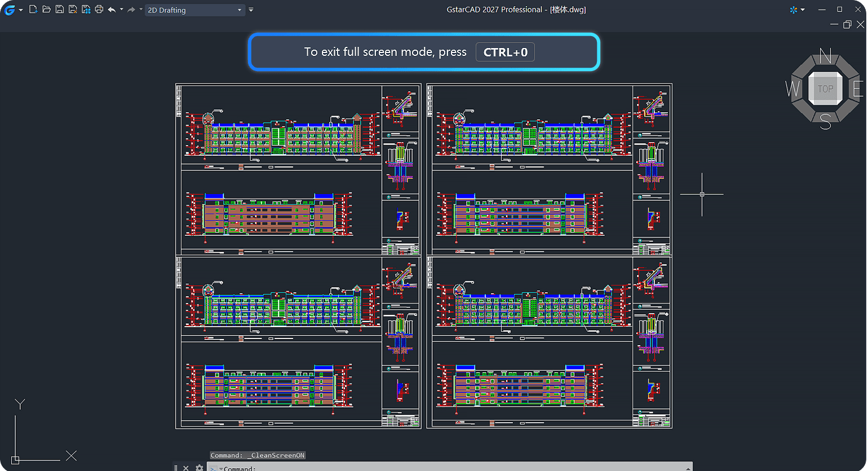Viewport: 868px width, 471px height.
Task: Close the command line panel
Action: [x=186, y=468]
